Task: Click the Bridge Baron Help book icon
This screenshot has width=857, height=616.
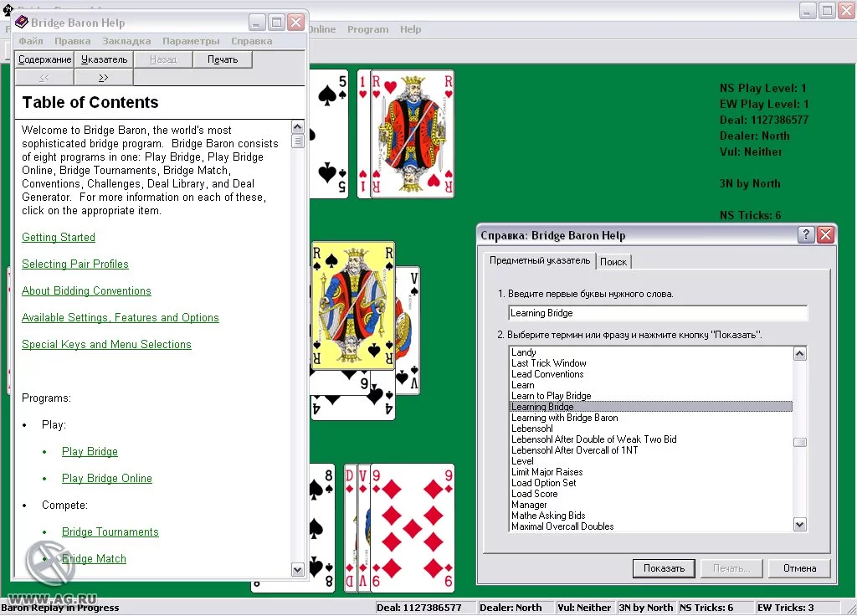Action: [21, 22]
